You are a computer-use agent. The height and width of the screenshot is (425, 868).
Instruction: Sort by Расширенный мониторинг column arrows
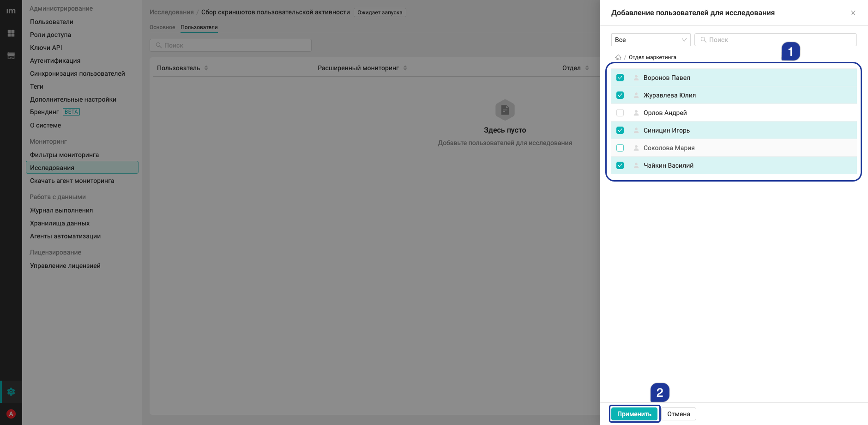pyautogui.click(x=405, y=68)
